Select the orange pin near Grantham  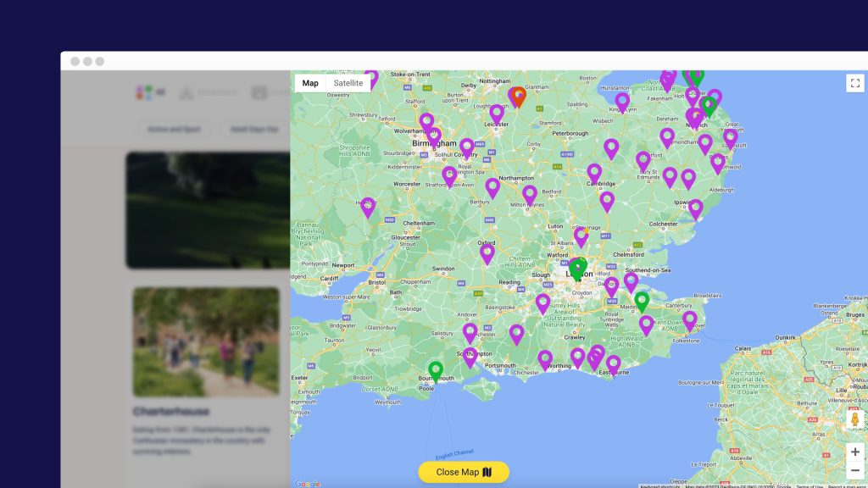(x=518, y=96)
